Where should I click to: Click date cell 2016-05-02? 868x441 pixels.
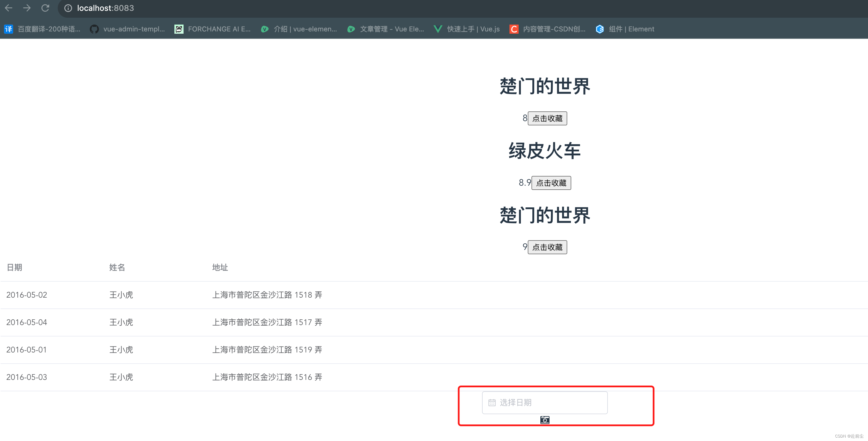point(27,295)
